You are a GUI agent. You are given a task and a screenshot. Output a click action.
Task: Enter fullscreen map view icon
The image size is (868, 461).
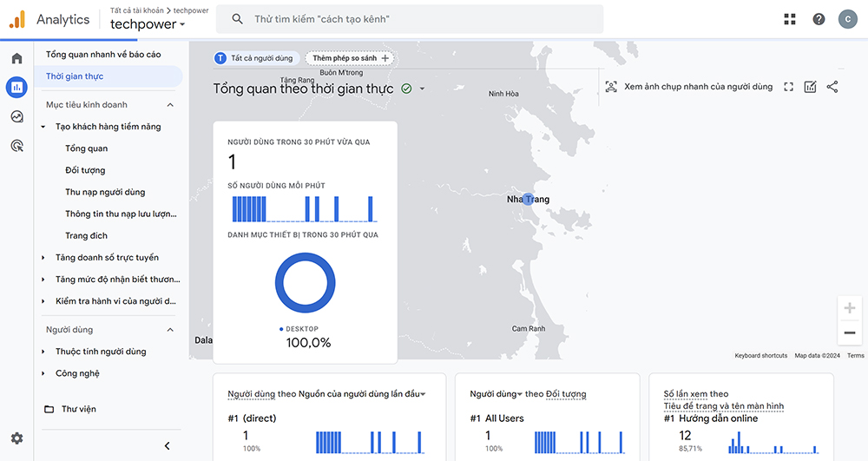[788, 87]
